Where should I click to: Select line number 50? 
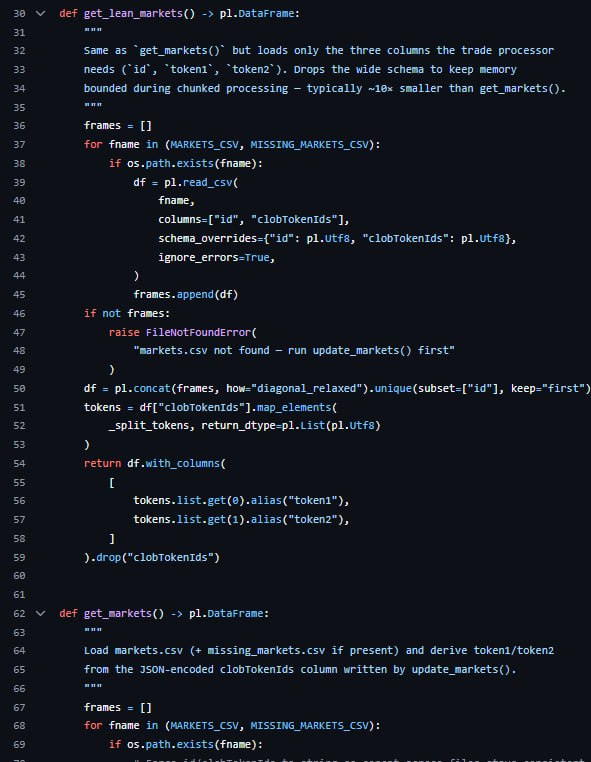[19, 389]
